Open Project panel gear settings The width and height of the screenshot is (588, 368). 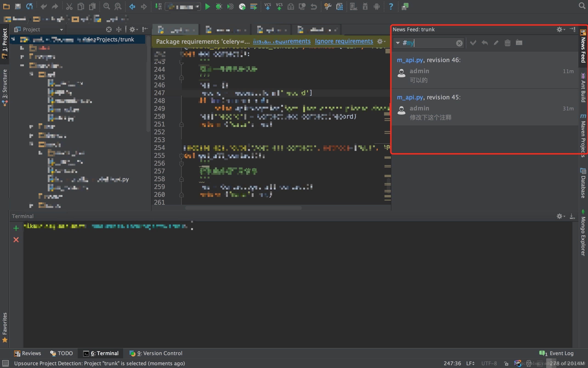coord(134,29)
